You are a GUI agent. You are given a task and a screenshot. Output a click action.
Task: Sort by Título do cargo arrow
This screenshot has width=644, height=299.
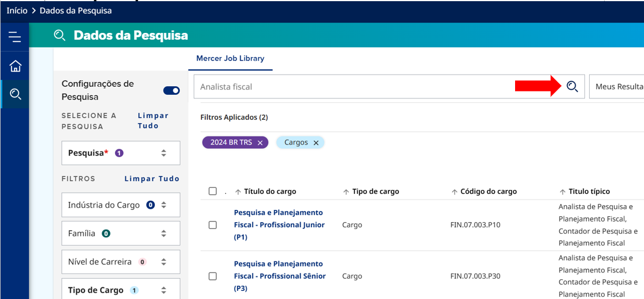click(x=238, y=192)
